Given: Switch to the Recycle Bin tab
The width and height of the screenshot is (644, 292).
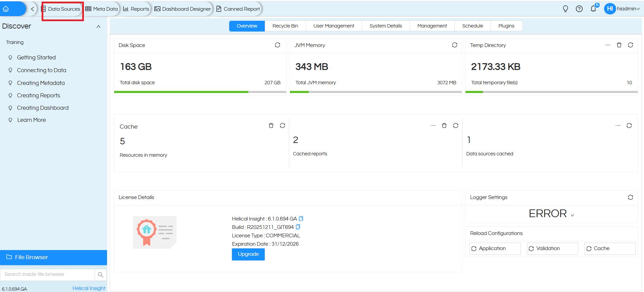Looking at the screenshot, I should (x=285, y=26).
